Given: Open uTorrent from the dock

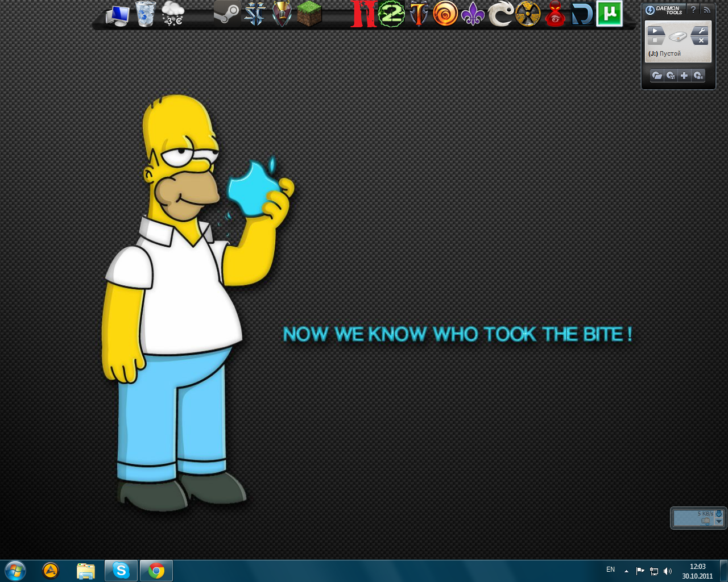Looking at the screenshot, I should [610, 14].
